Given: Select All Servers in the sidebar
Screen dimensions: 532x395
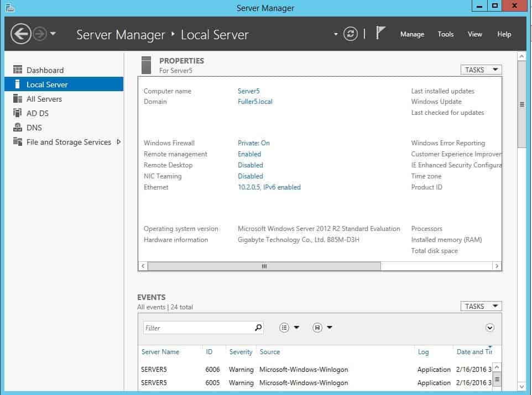Looking at the screenshot, I should pyautogui.click(x=64, y=99).
